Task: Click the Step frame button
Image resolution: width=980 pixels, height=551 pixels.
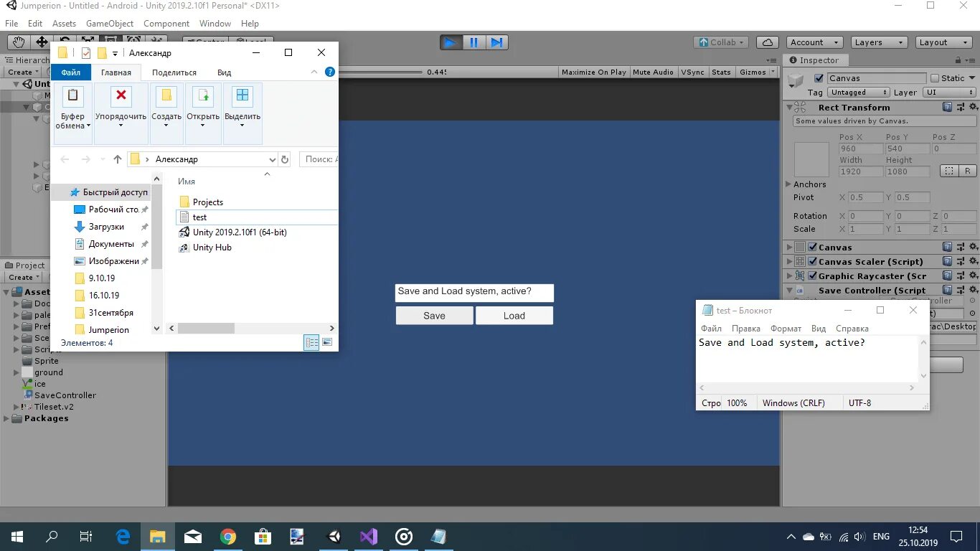Action: click(x=496, y=42)
